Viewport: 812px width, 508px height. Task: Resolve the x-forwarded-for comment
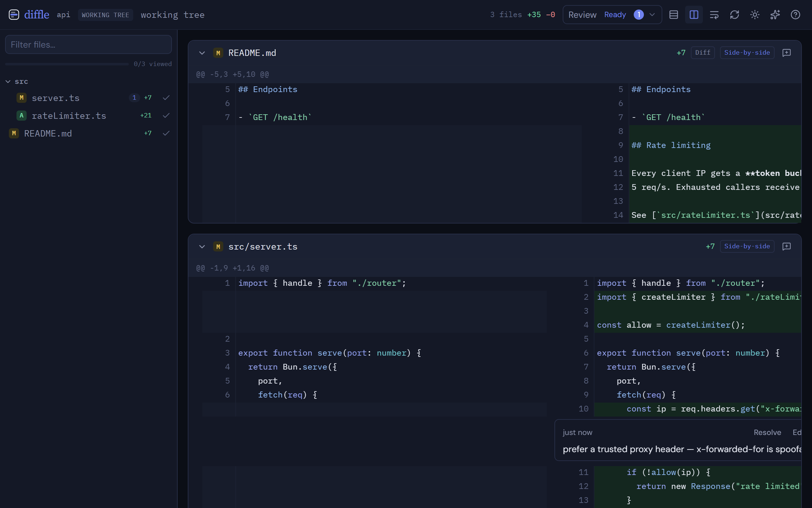point(767,432)
